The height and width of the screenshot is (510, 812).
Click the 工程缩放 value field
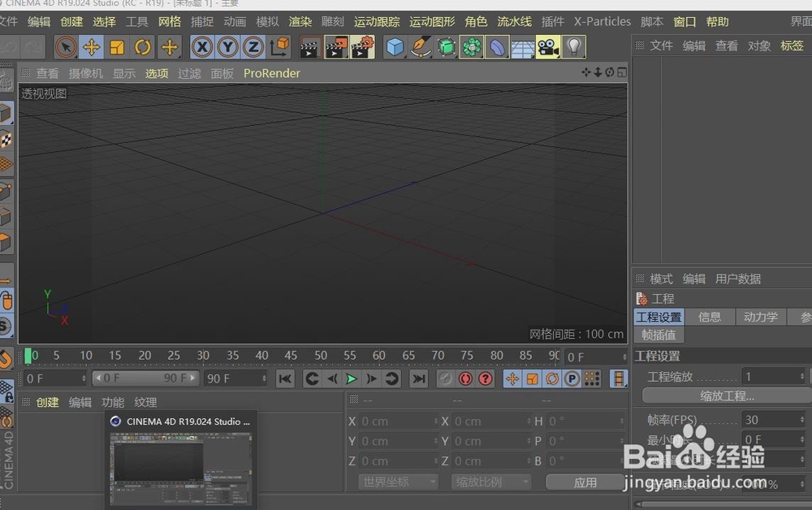[x=770, y=377]
